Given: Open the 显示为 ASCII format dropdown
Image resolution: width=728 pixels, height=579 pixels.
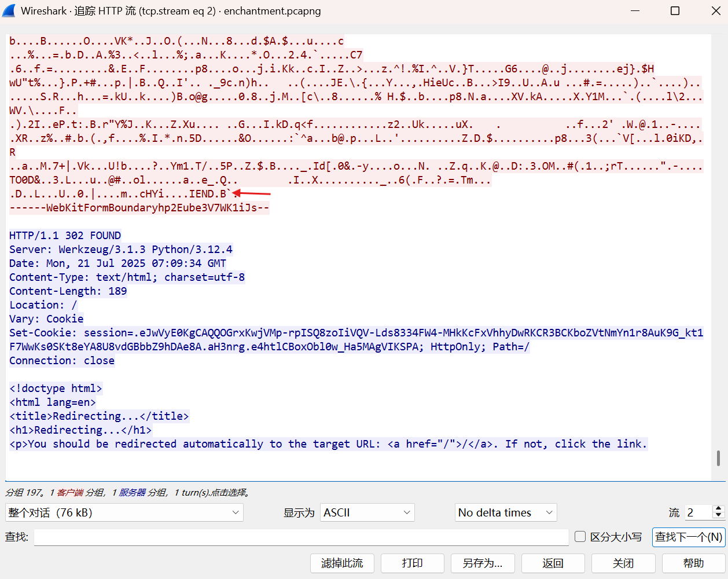Looking at the screenshot, I should (367, 512).
